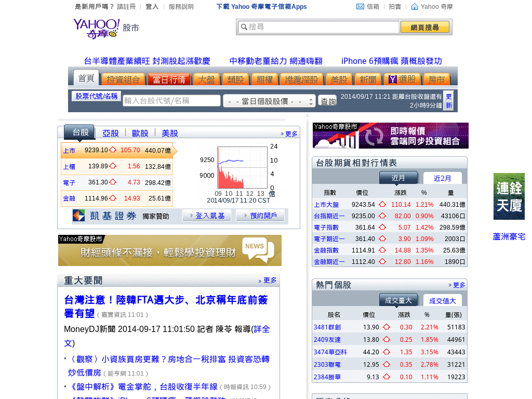Viewport: 532px width, 399px height.
Task: Click the 登入凱基 button
Action: coord(207,216)
